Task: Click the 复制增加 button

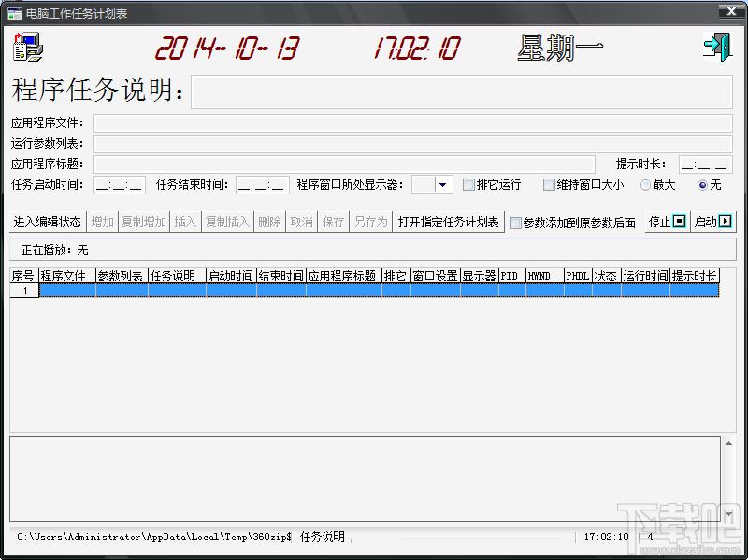Action: click(x=144, y=222)
